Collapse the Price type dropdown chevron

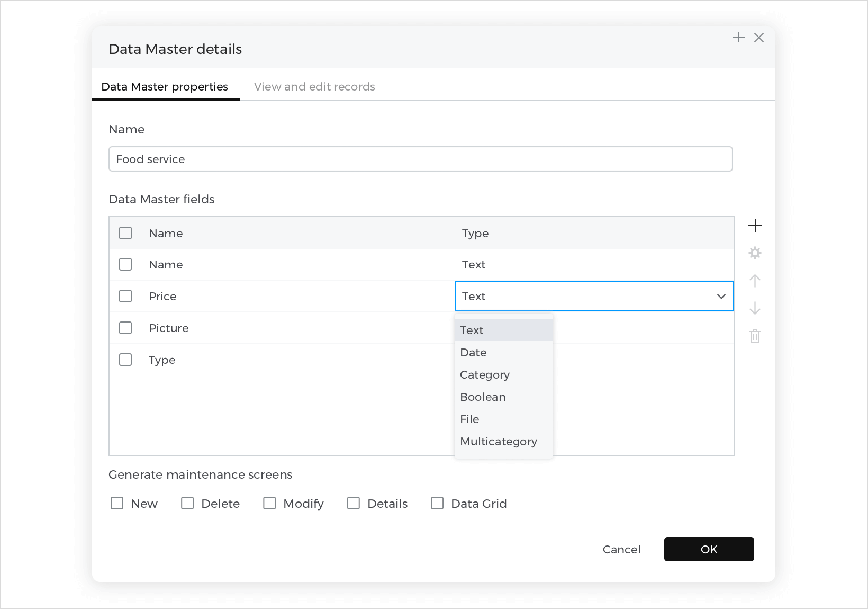click(721, 296)
